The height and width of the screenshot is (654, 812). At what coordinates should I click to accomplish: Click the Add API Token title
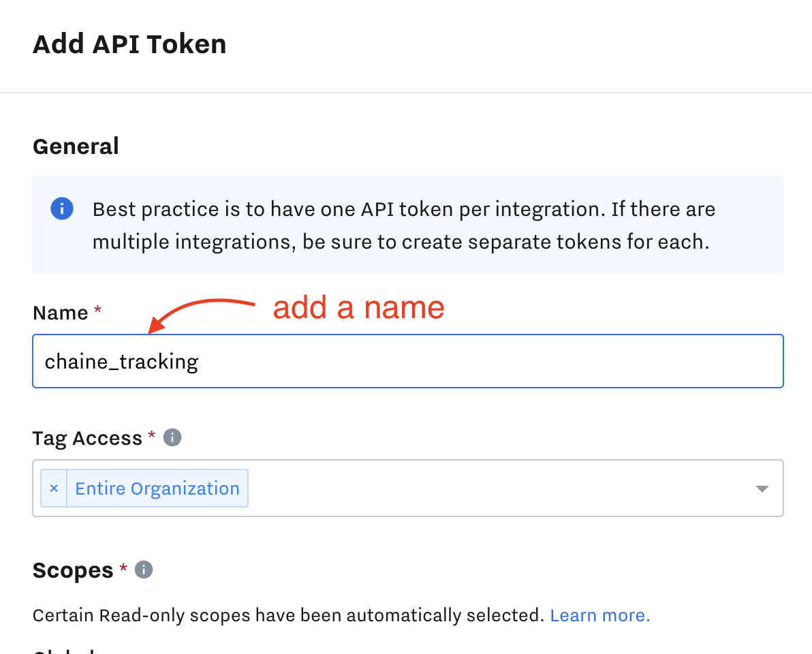129,44
